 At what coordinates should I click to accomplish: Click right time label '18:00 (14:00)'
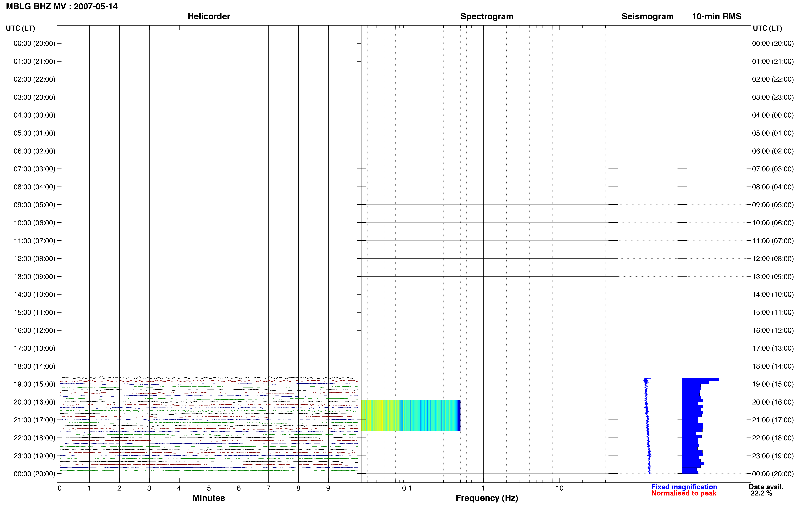pyautogui.click(x=773, y=366)
